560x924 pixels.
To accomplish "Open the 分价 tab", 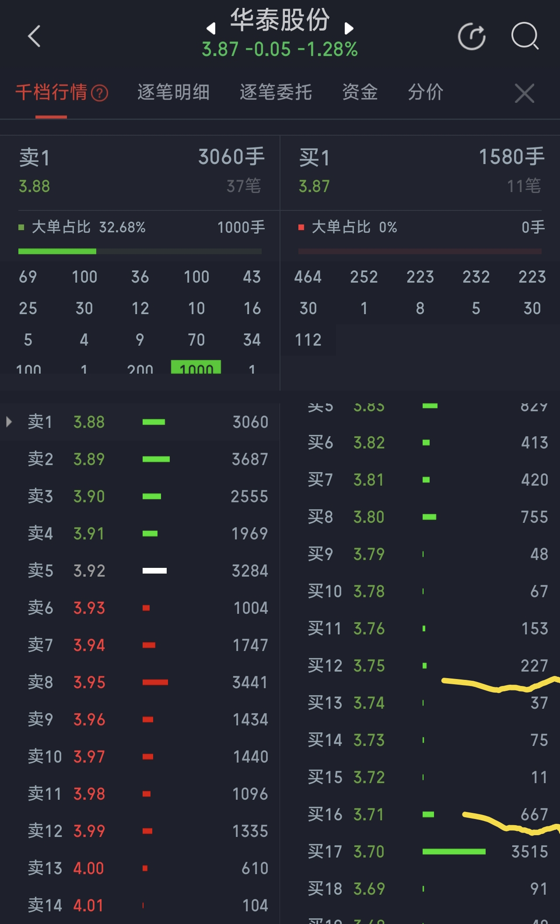I will tap(425, 92).
